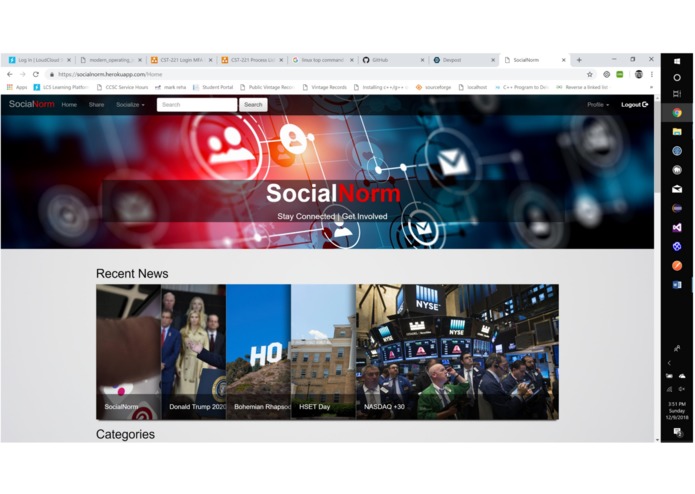Open the Profile dropdown menu
This screenshot has height=494, width=695.
597,105
